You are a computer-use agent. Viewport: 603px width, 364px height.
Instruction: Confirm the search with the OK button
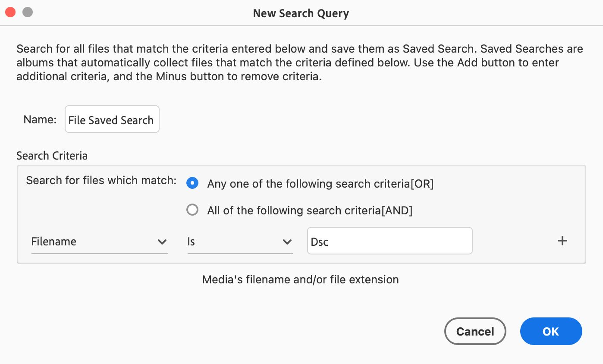tap(551, 331)
